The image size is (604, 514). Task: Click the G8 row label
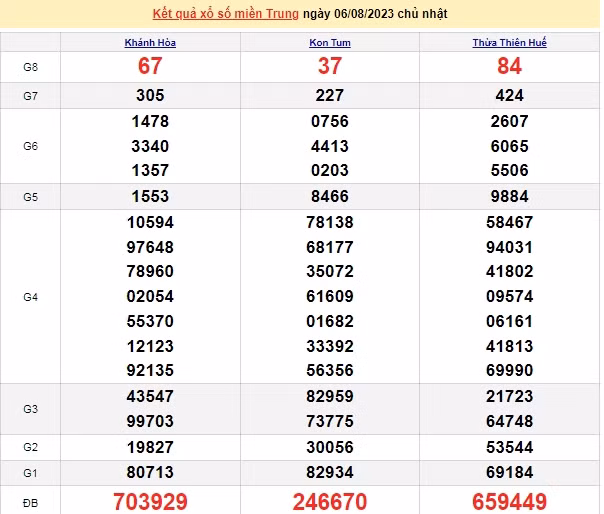30,66
